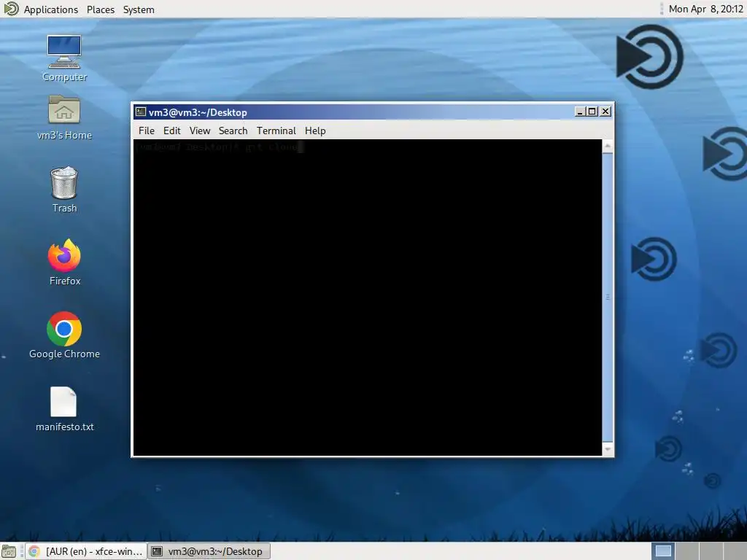Click the terminal title text vm3@vm3:~/Desktop

(198, 112)
